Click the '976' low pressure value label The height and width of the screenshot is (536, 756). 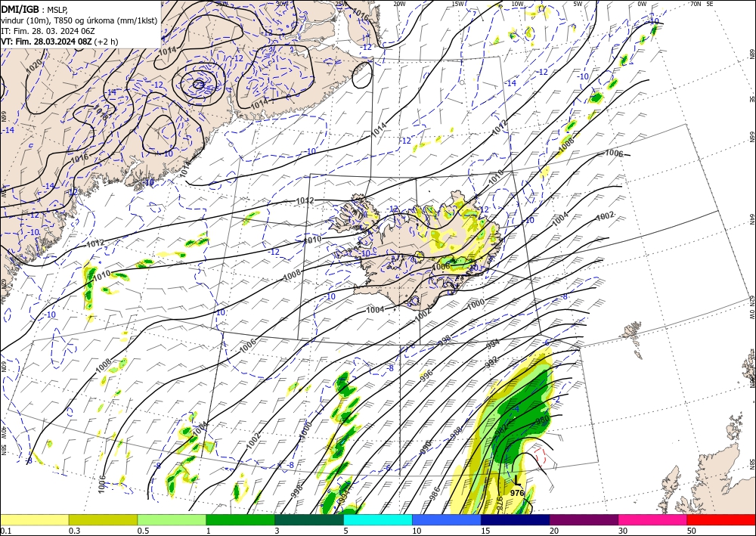click(x=517, y=493)
